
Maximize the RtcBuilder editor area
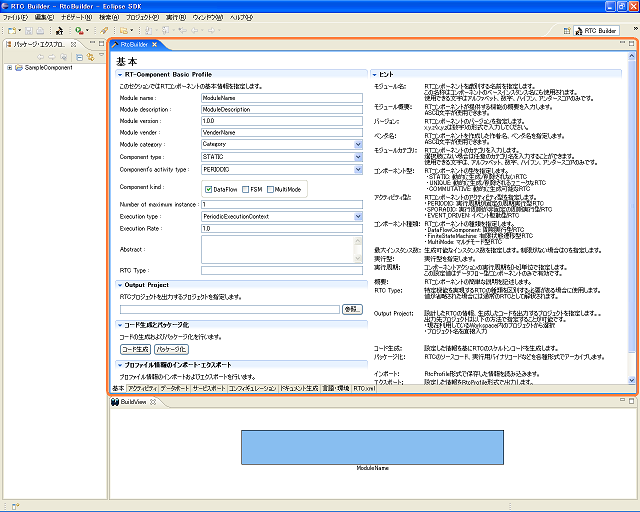(x=631, y=43)
